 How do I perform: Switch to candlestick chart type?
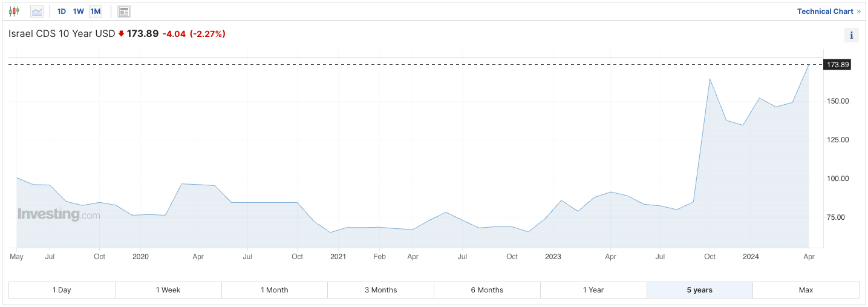coord(14,12)
